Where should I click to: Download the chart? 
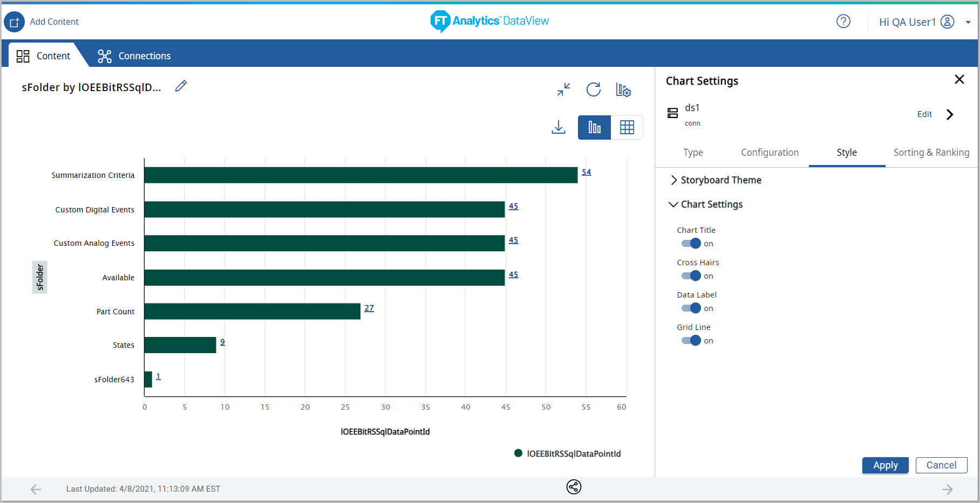559,127
